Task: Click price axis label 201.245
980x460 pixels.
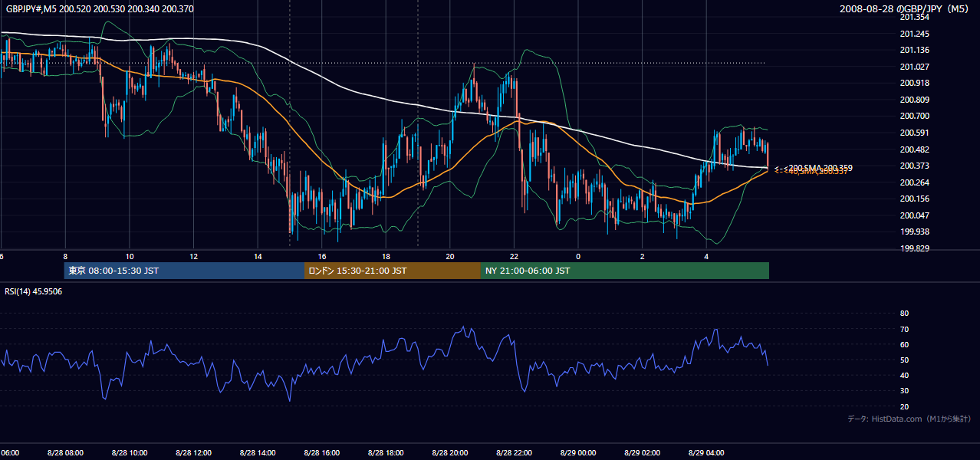Action: [x=914, y=34]
